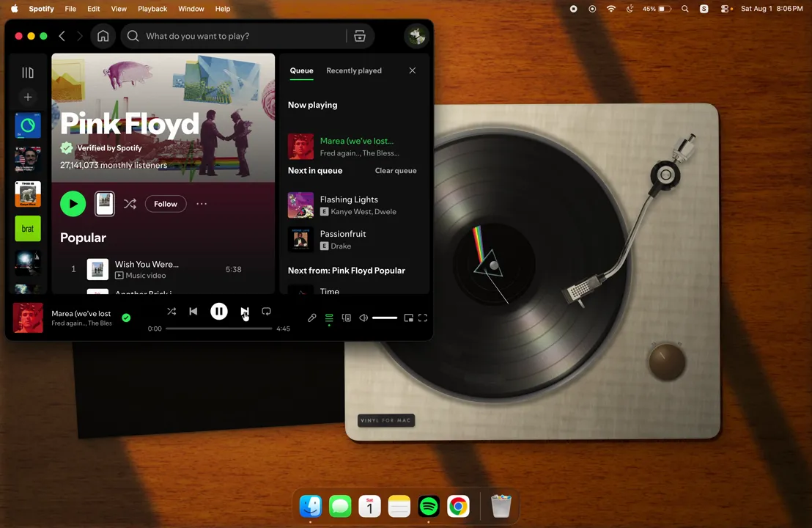Open the blue circle playlist in sidebar

[27, 125]
